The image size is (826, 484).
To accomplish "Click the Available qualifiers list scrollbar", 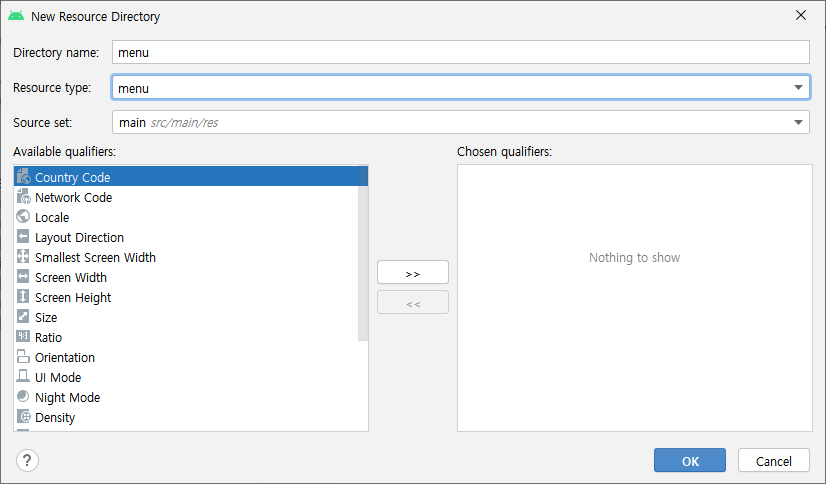I will pyautogui.click(x=363, y=254).
